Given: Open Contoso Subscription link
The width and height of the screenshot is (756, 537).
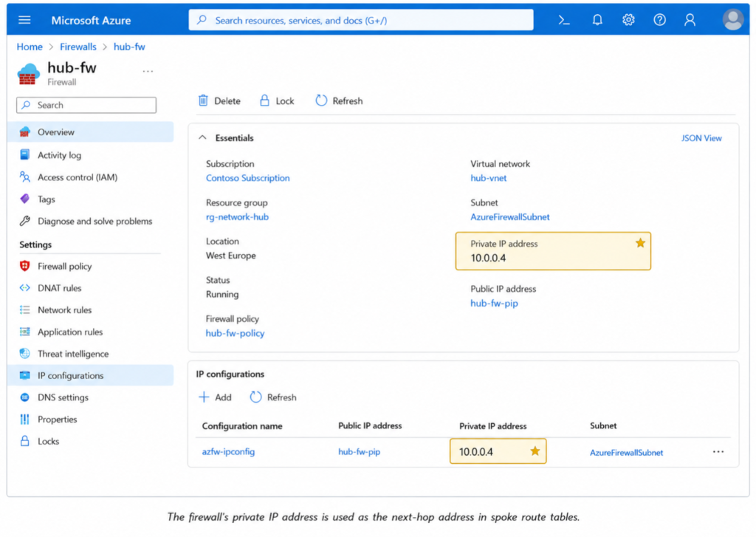Looking at the screenshot, I should (248, 178).
